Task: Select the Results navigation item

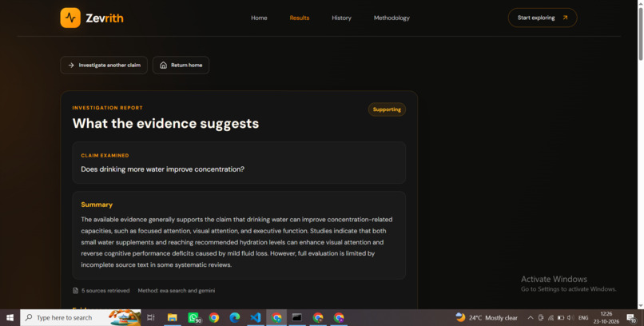Action: pyautogui.click(x=300, y=18)
